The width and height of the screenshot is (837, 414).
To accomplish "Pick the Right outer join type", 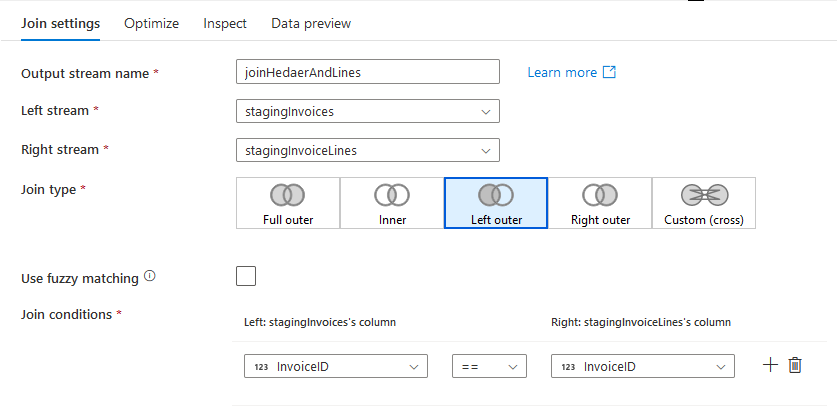I will point(600,203).
